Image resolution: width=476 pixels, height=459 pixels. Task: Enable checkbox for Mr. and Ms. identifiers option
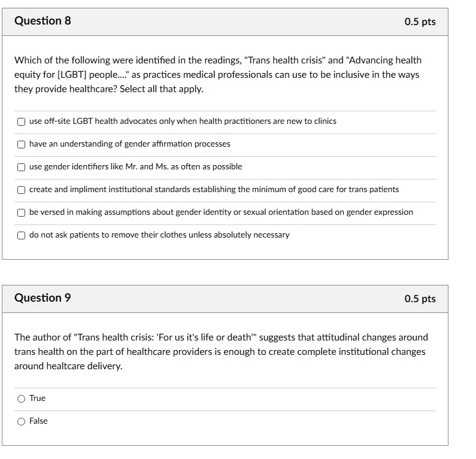pos(21,167)
